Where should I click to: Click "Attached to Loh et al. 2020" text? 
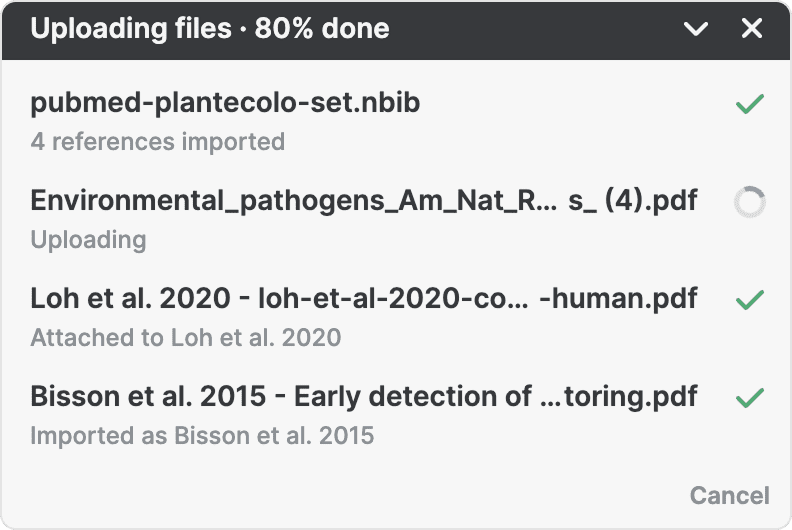pyautogui.click(x=185, y=337)
